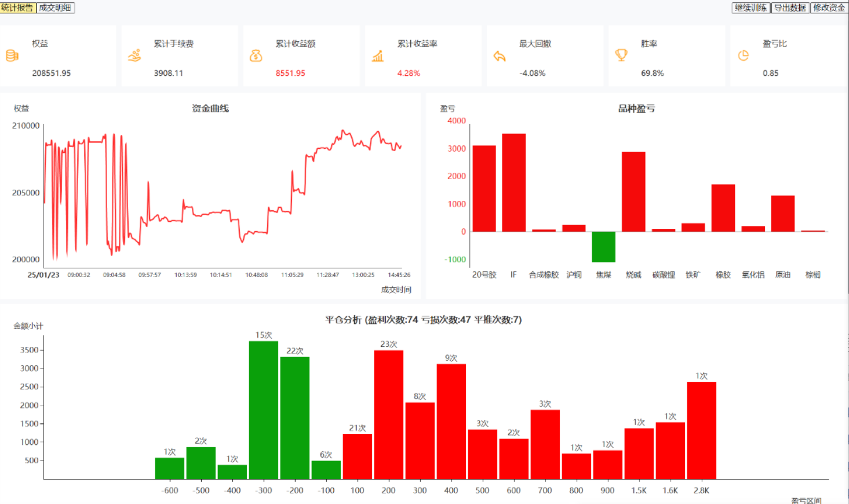Click the 烧碱 red bar
849x504 pixels.
pos(633,192)
